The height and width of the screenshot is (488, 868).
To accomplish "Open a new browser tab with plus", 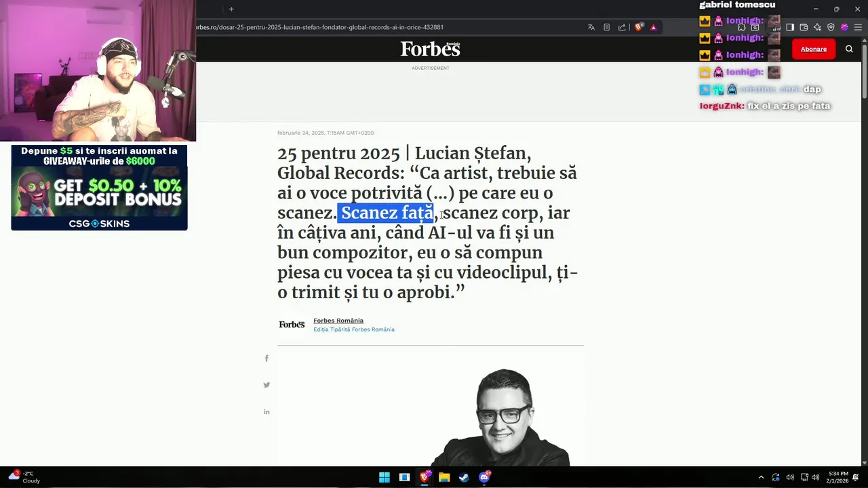I will point(231,9).
